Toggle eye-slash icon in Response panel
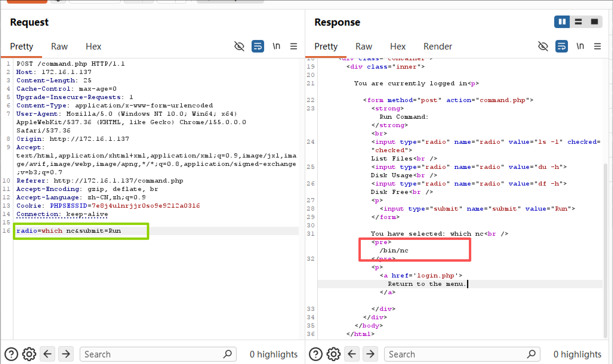613x364 pixels. [x=543, y=46]
